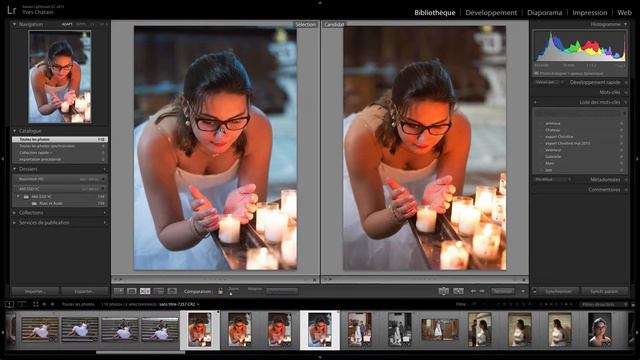Select Loupe view icon in toolbar

[x=132, y=291]
